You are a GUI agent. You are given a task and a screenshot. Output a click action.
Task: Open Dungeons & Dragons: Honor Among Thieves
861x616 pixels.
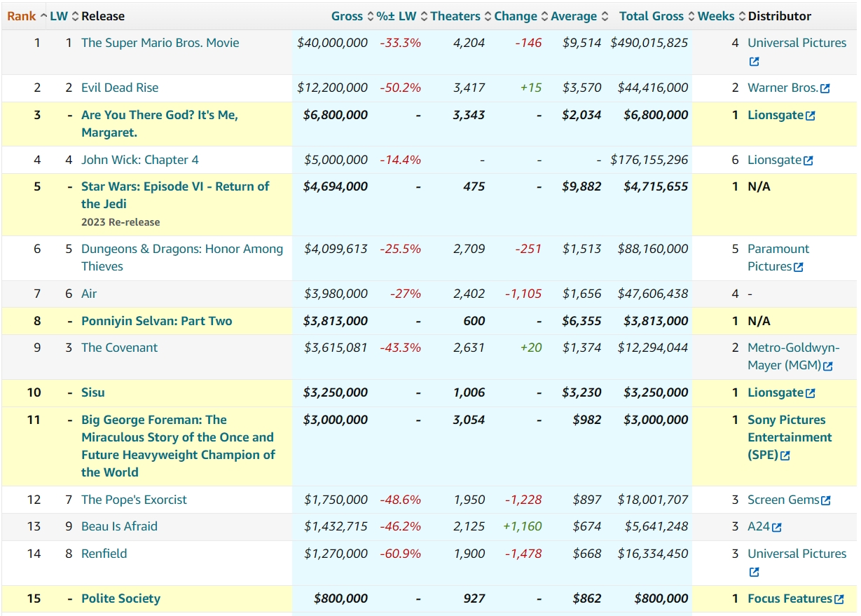pyautogui.click(x=182, y=258)
